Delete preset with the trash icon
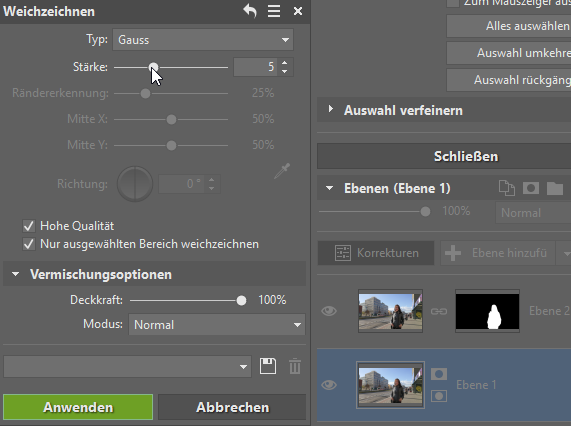 (x=295, y=366)
